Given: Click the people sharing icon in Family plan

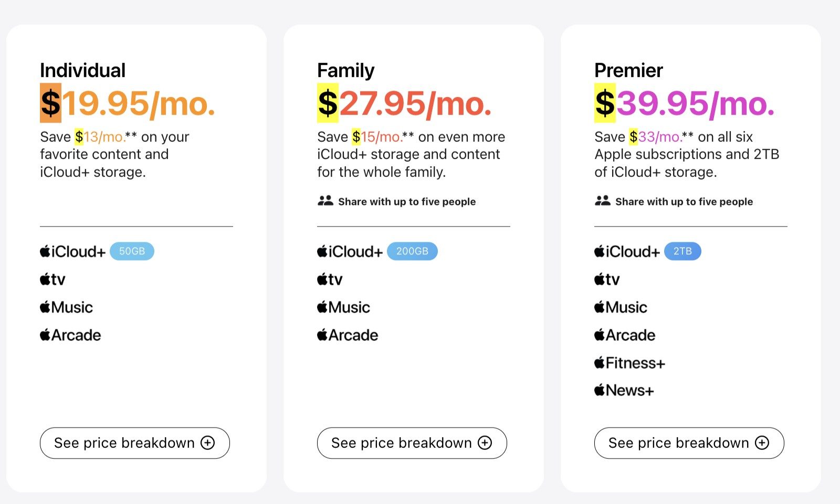Looking at the screenshot, I should [x=325, y=201].
